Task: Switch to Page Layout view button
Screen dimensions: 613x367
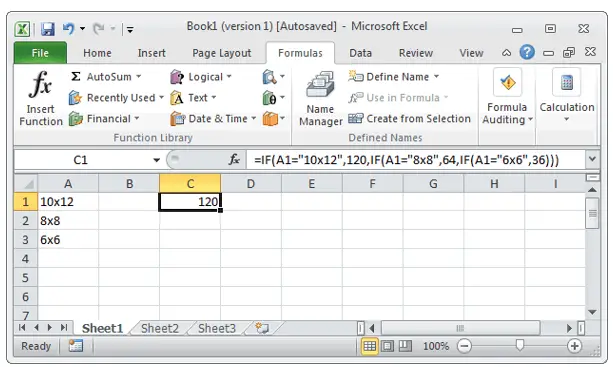Action: tap(387, 346)
